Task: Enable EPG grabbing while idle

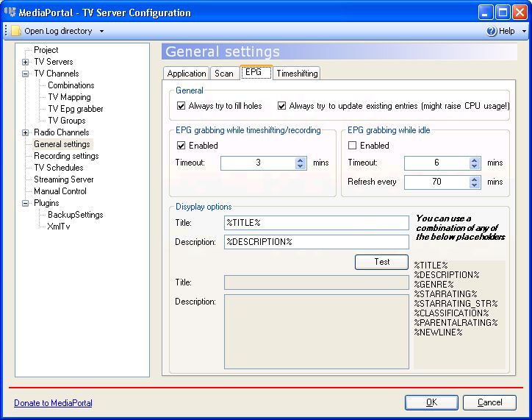Action: 353,146
